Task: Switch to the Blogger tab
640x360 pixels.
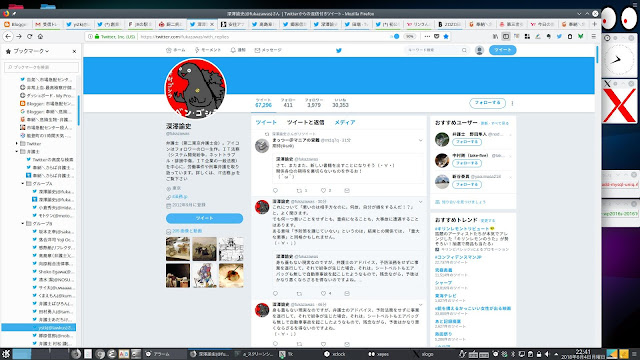Action: coord(16,24)
